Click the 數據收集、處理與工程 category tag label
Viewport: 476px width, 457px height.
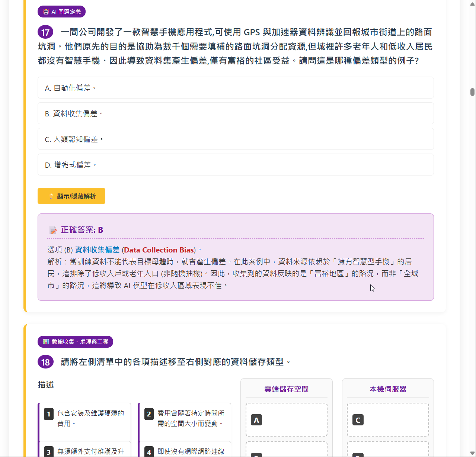(75, 341)
